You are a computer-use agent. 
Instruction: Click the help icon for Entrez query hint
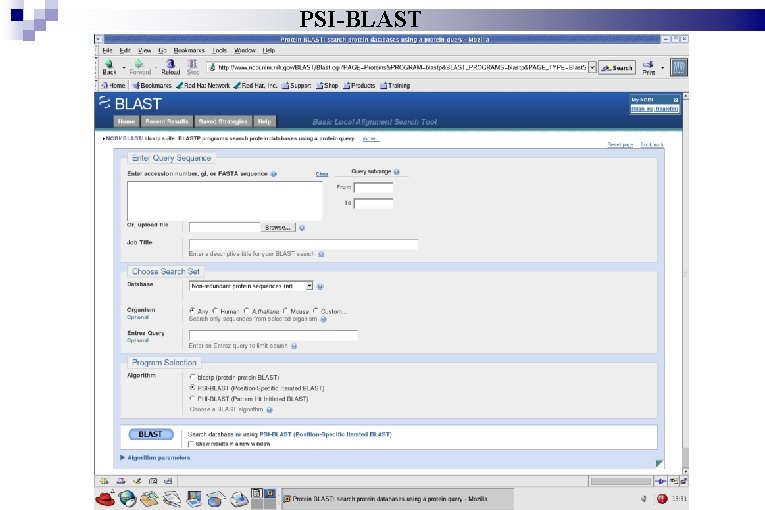294,346
